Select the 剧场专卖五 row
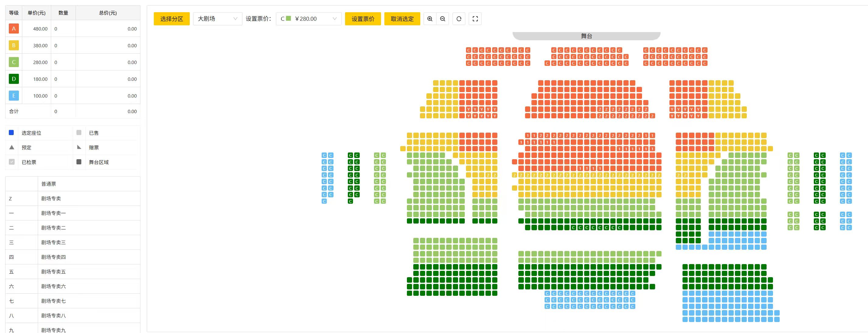868x333 pixels. click(x=53, y=272)
